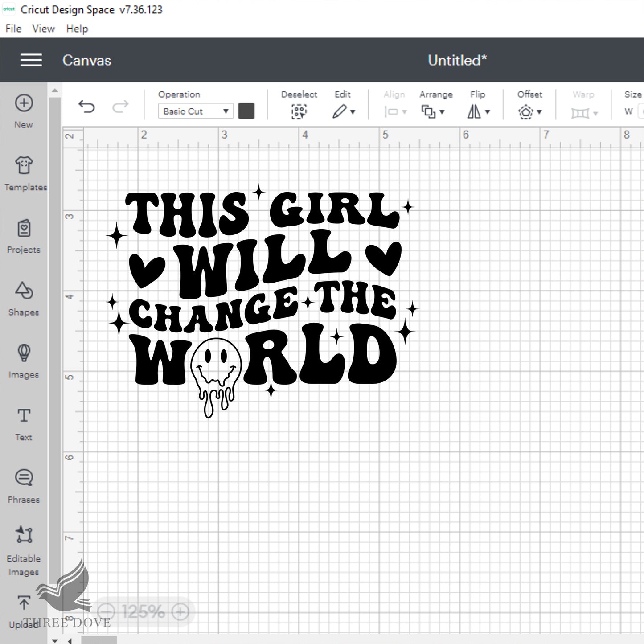Expand the Flip dropdown arrow
The height and width of the screenshot is (644, 644).
coord(488,112)
